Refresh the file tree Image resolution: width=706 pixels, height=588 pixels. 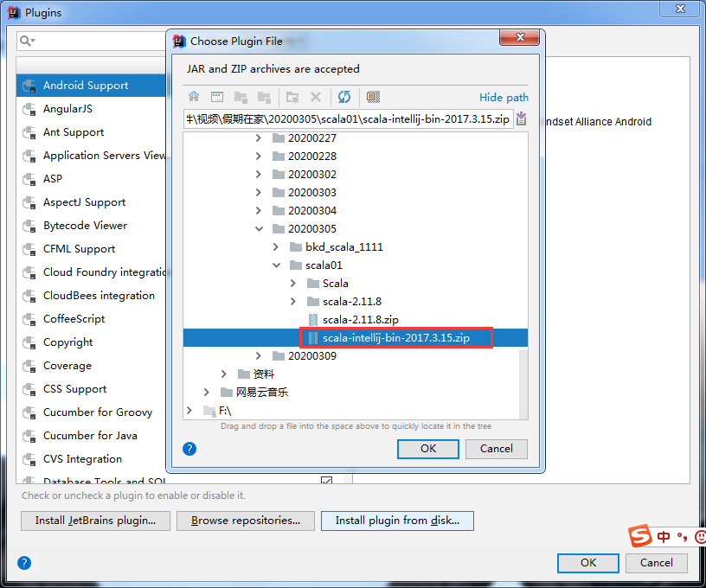344,97
